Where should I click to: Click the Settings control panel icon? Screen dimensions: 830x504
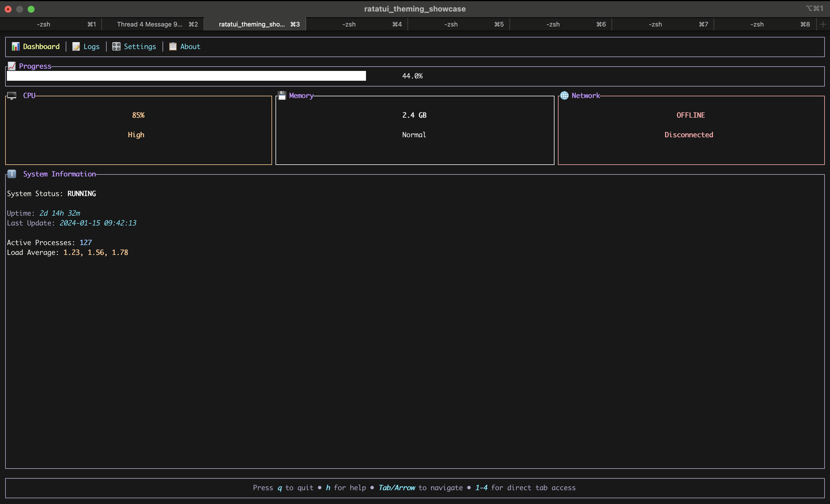point(116,46)
